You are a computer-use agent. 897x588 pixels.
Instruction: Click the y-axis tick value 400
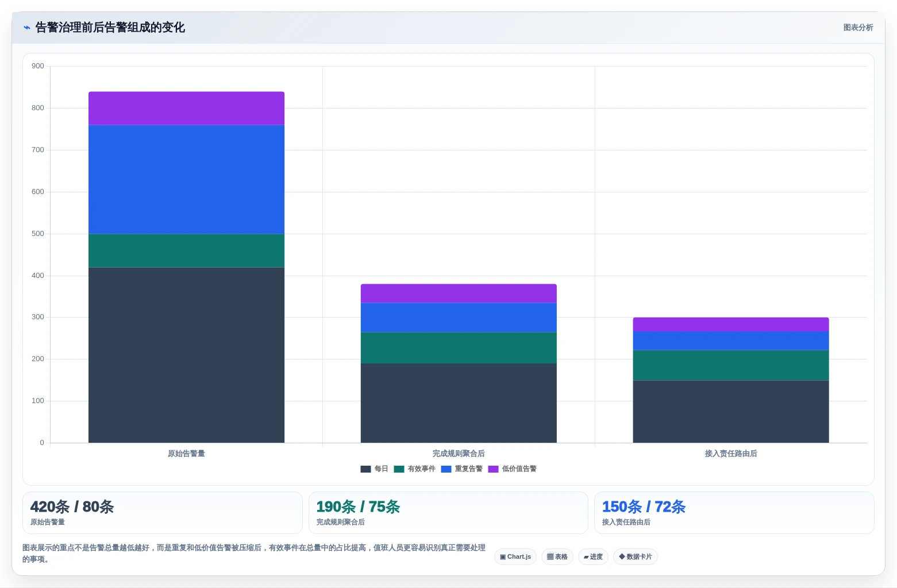click(38, 276)
